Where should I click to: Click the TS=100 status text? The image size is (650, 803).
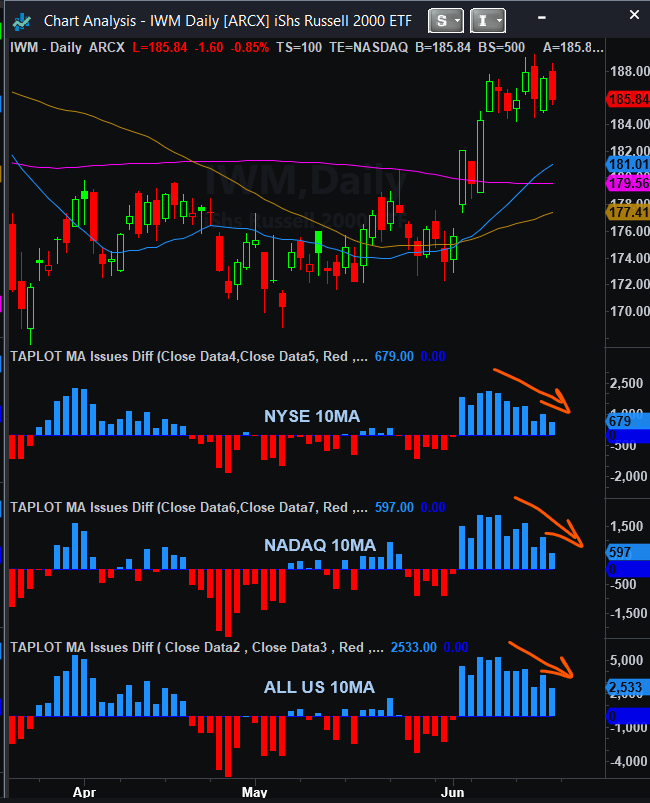[x=299, y=48]
